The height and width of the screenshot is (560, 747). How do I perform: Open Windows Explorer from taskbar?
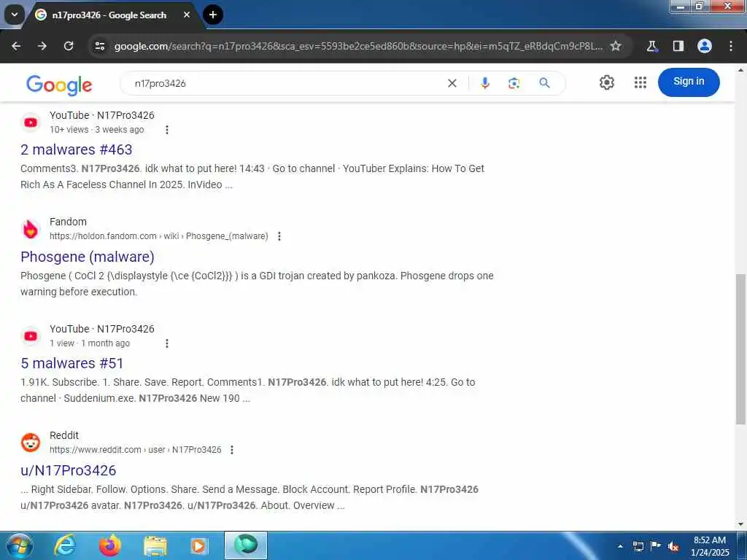[x=155, y=545]
